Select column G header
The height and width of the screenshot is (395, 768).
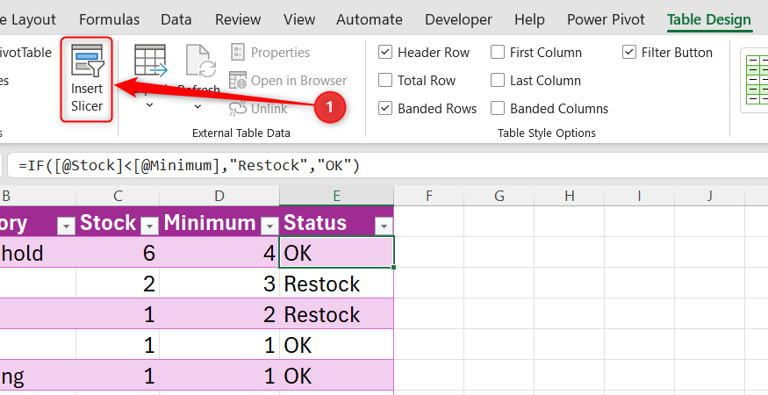point(499,196)
